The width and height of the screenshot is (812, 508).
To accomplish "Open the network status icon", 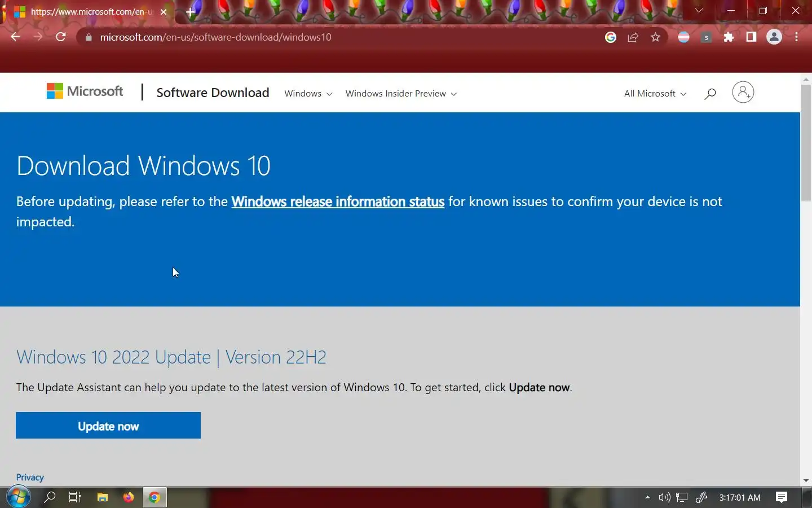I will (682, 497).
